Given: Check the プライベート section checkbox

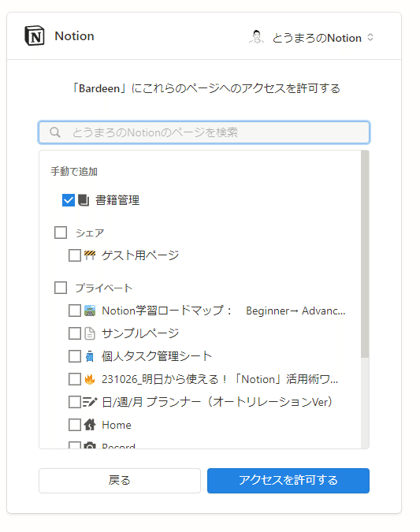Looking at the screenshot, I should [x=61, y=288].
